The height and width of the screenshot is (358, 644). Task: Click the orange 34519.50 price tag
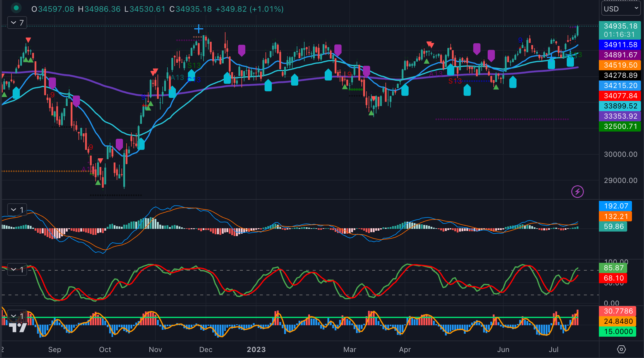(x=620, y=65)
